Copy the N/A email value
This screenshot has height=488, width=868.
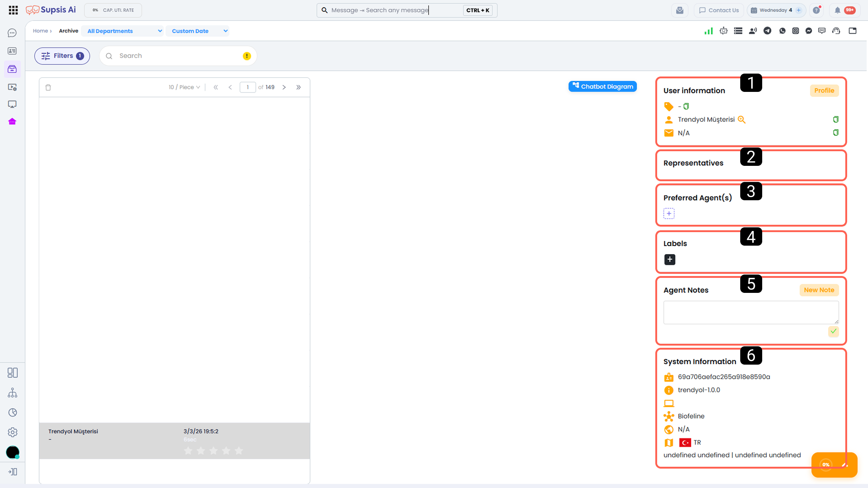click(x=835, y=133)
